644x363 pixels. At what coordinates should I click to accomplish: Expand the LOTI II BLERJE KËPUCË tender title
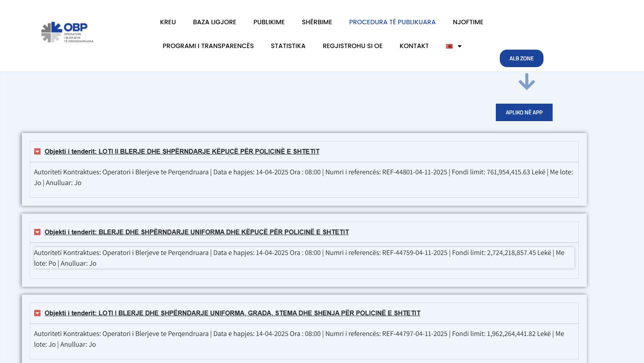tap(182, 151)
